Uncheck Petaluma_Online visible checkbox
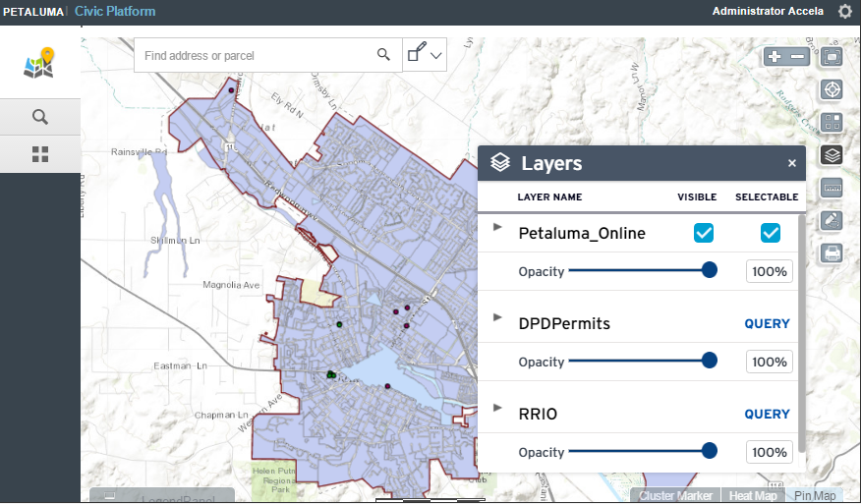The height and width of the screenshot is (504, 861). [704, 233]
